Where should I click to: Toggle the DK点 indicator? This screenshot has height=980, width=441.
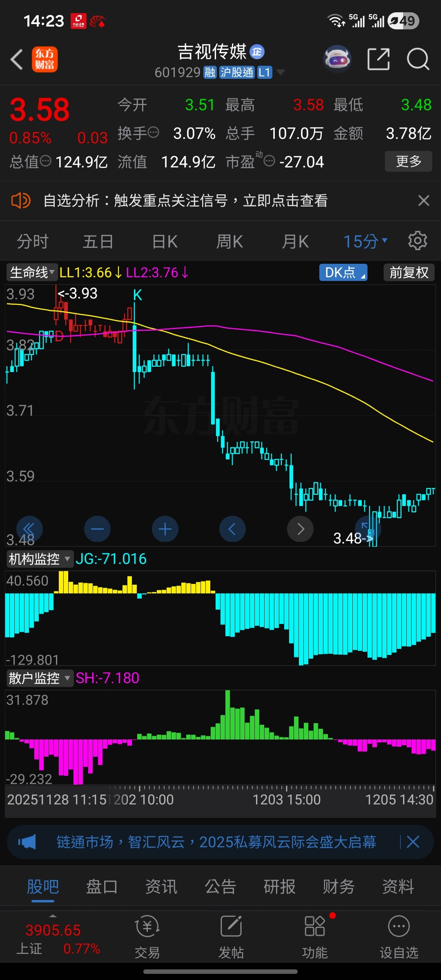[x=343, y=272]
